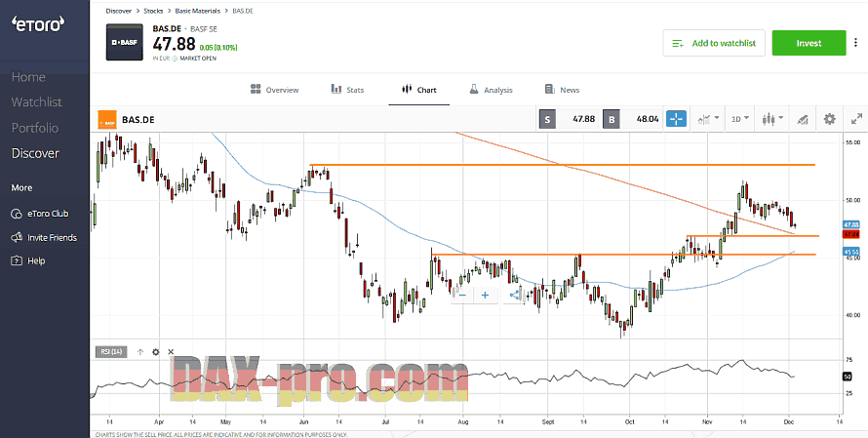Click the Sell price 47.88 button

[x=568, y=118]
